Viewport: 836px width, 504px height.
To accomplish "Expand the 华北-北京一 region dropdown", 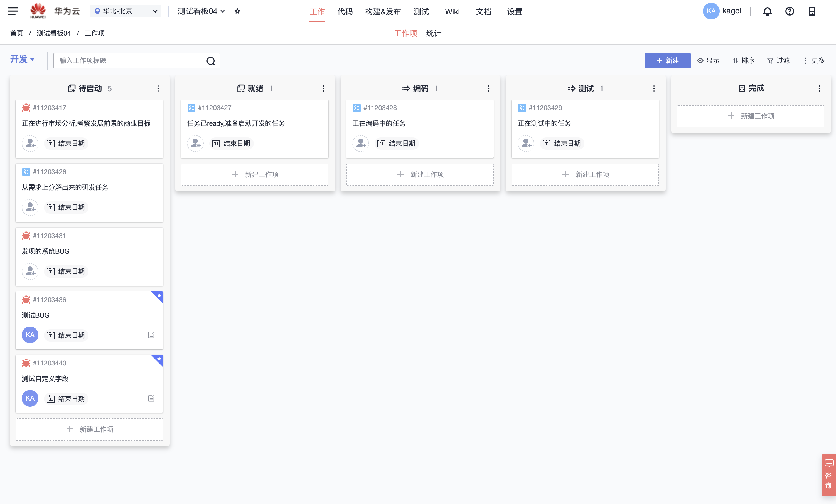I will 126,11.
